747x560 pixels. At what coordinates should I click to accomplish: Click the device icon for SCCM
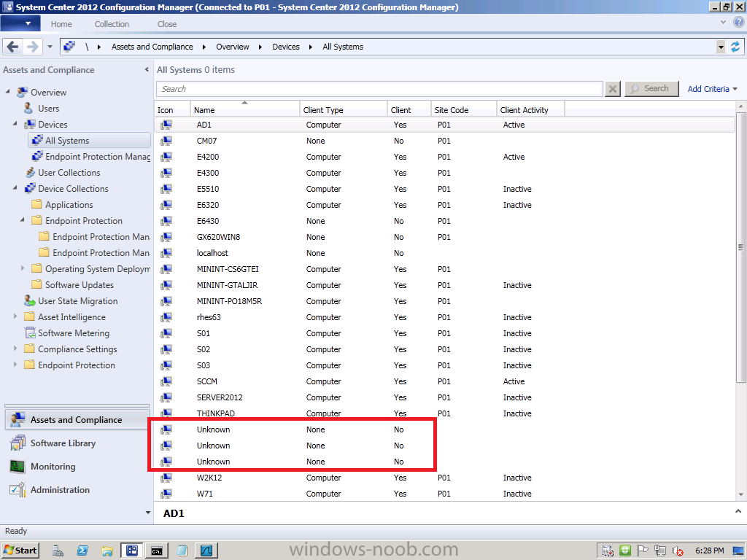coord(166,381)
